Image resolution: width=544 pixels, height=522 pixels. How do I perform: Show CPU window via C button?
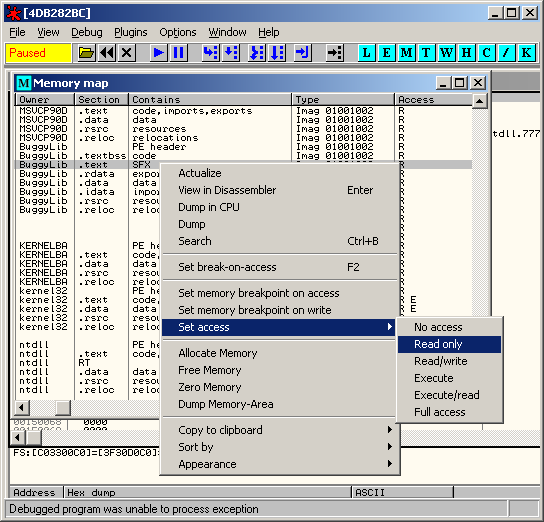point(486,53)
